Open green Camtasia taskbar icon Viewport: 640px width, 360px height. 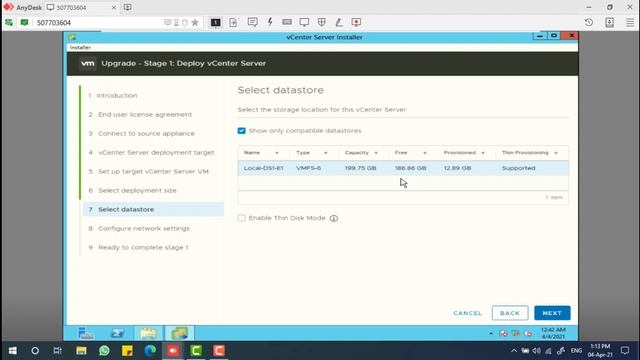coord(196,351)
